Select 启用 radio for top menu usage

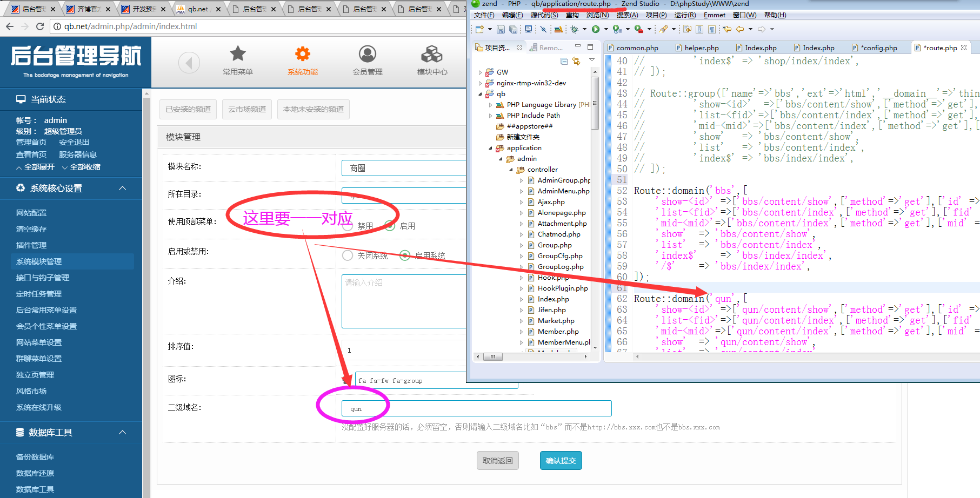click(390, 226)
